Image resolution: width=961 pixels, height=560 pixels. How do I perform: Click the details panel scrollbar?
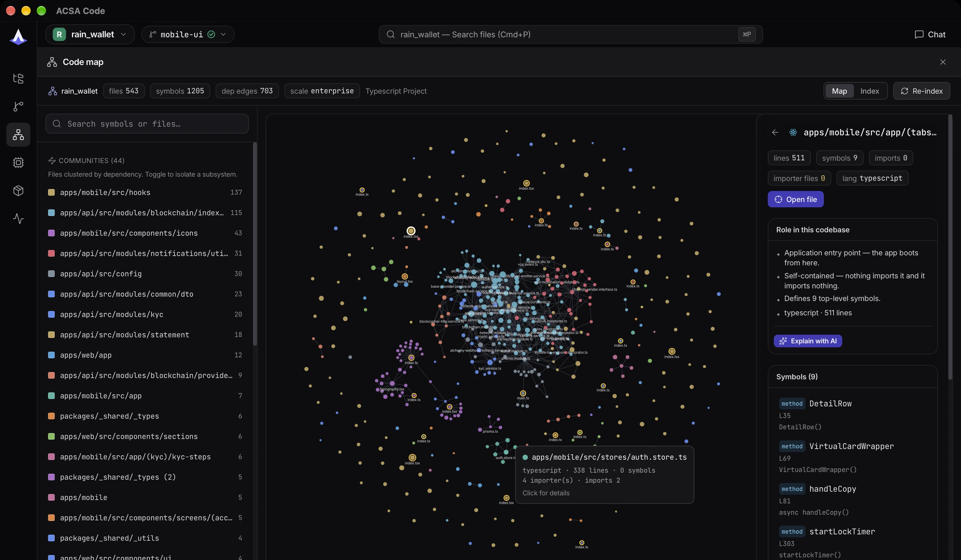pos(950,247)
